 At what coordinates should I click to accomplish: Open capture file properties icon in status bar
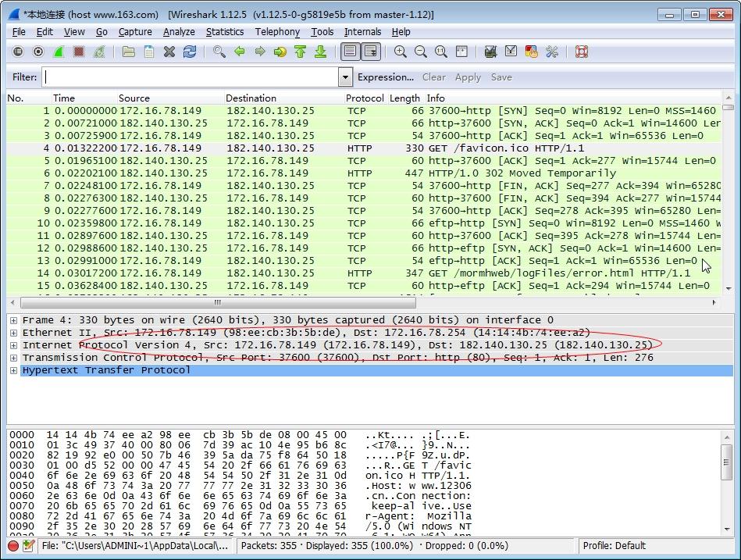(28, 546)
